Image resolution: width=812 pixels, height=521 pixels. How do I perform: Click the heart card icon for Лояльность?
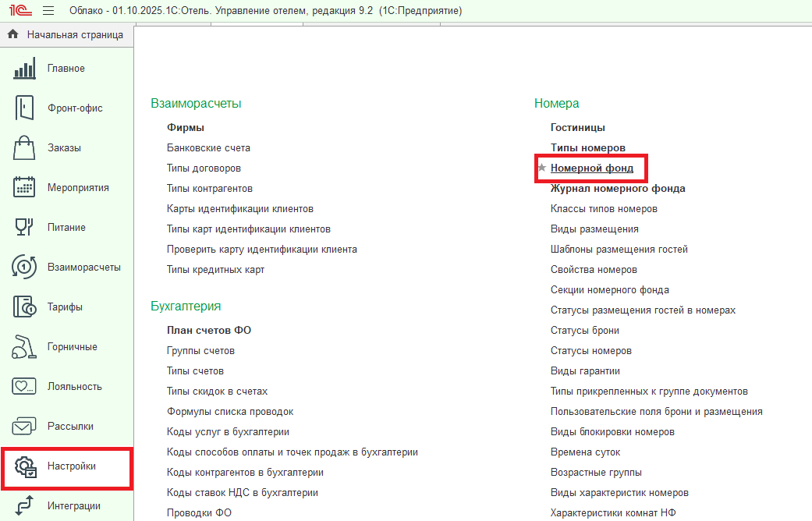coord(24,386)
